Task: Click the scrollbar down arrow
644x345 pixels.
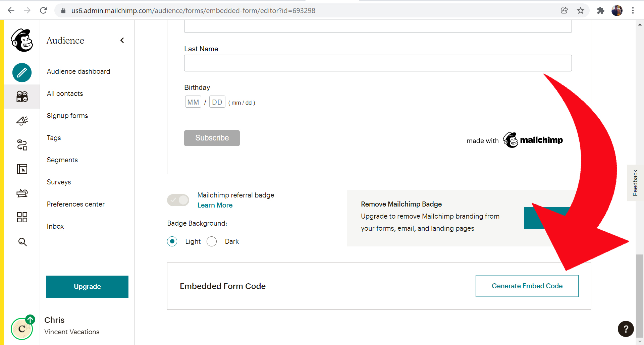Action: coord(640,341)
